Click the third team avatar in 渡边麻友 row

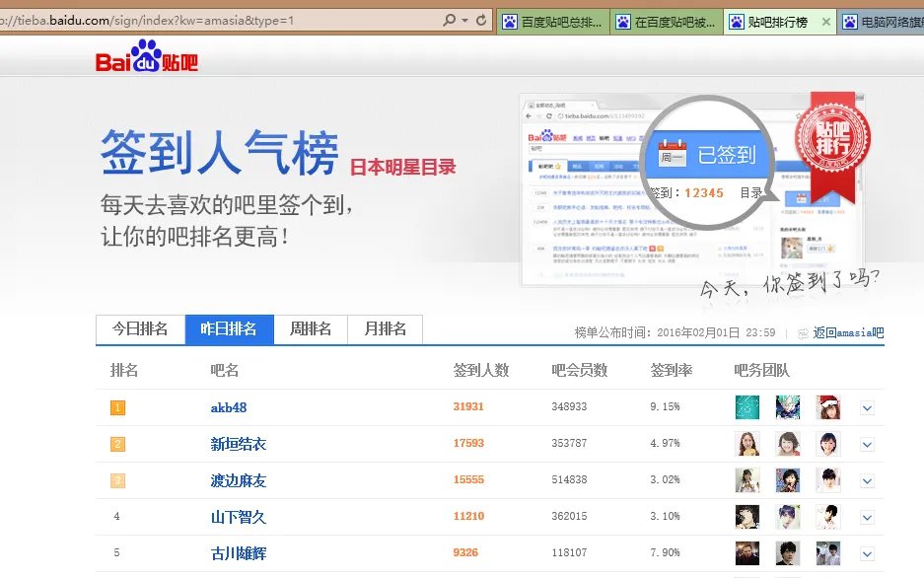pyautogui.click(x=828, y=480)
